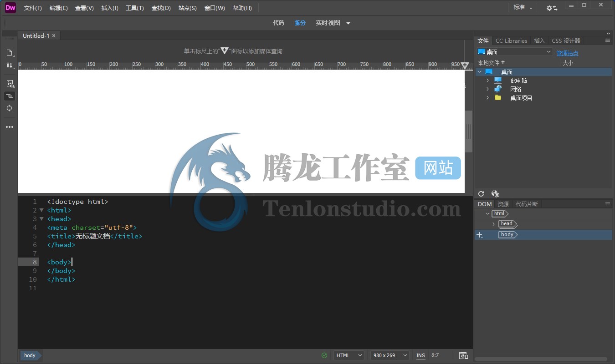Open the HTML document type dropdown

click(349, 355)
